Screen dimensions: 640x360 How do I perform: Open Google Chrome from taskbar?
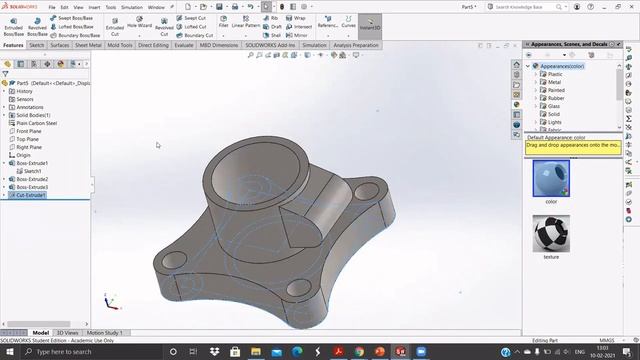pos(359,351)
